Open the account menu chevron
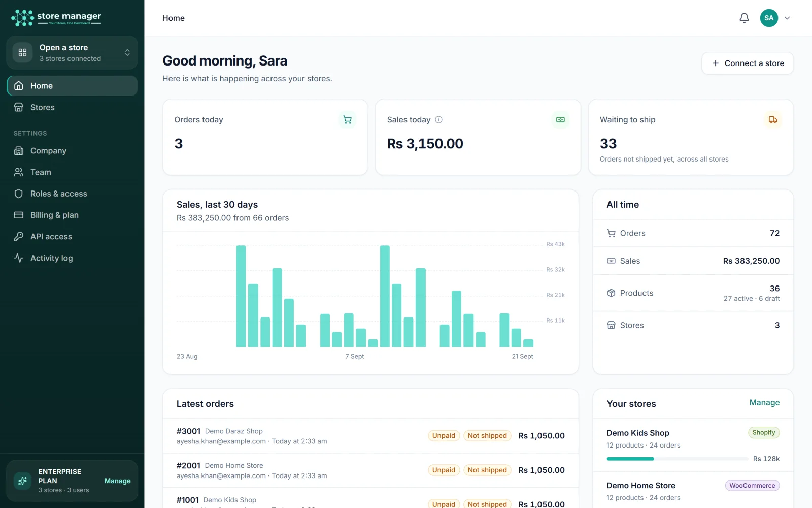This screenshot has width=812, height=508. [x=787, y=18]
